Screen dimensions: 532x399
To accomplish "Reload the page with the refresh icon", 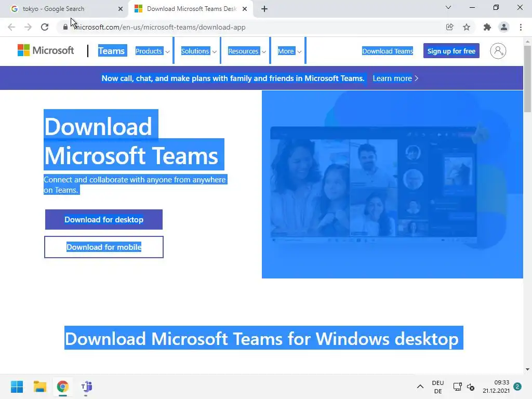I will coord(45,27).
